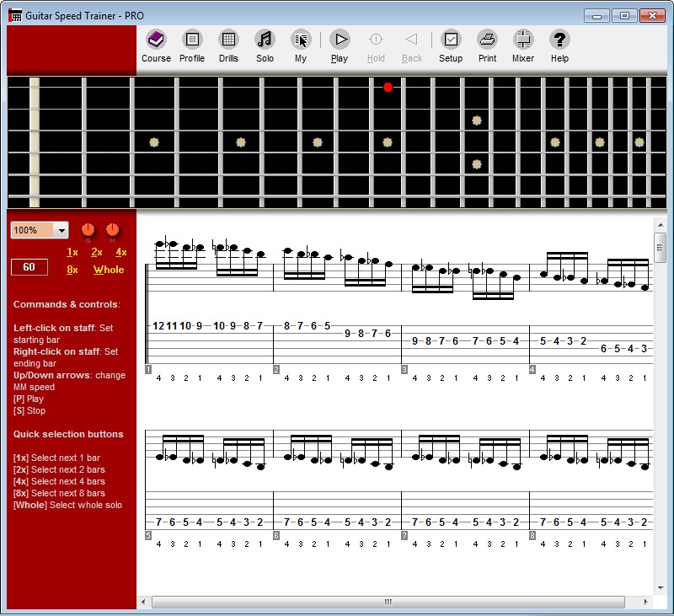The width and height of the screenshot is (674, 616).
Task: Click the '[P] Play' command text
Action: (29, 399)
